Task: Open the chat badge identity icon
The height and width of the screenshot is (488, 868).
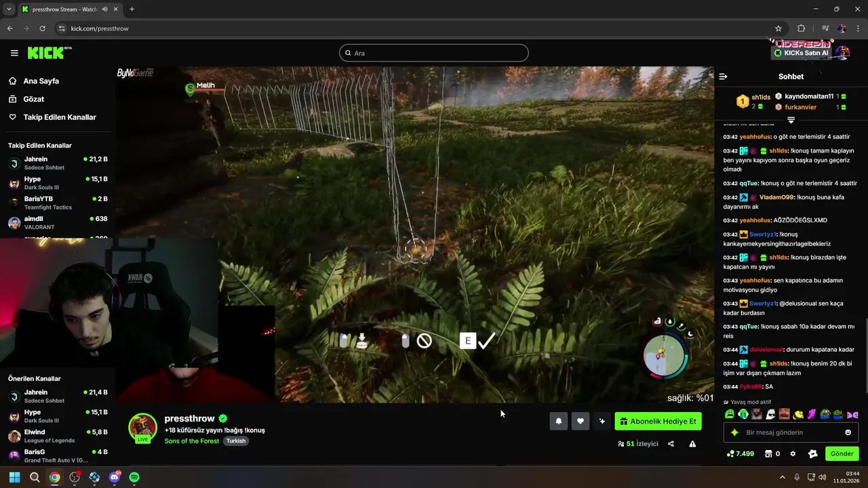Action: [811, 453]
